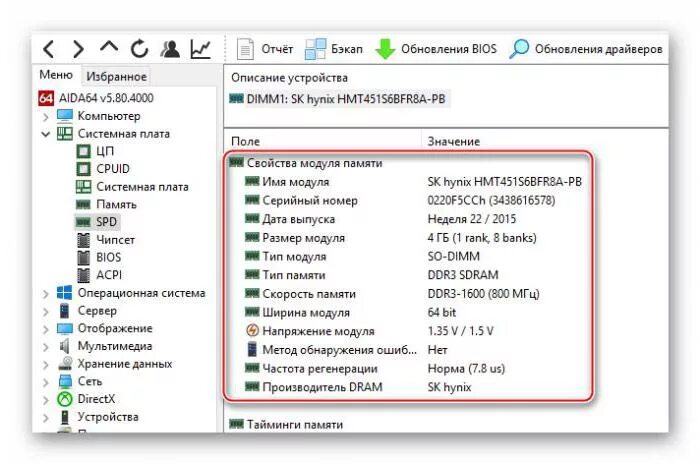Select the Ширина модуля row
700x464 pixels.
(350, 313)
